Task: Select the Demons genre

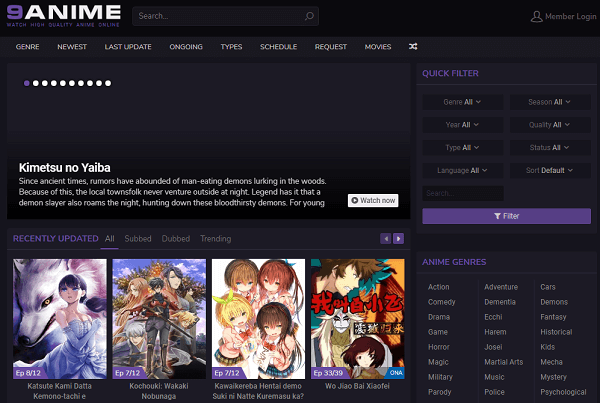Action: (x=554, y=302)
